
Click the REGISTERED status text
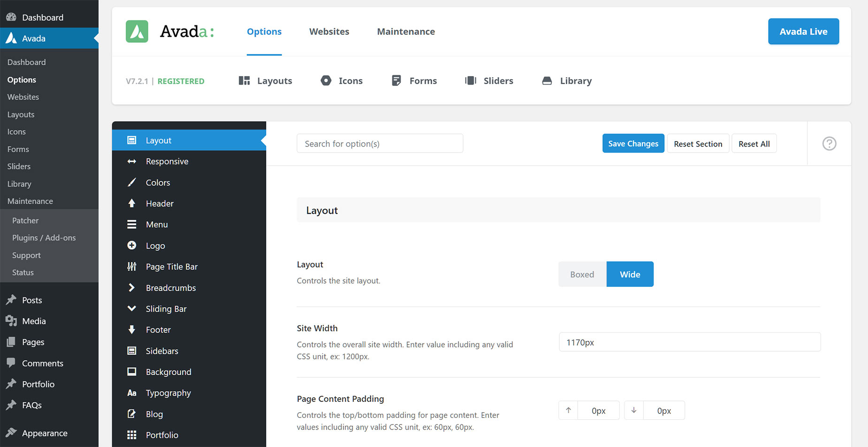[181, 81]
